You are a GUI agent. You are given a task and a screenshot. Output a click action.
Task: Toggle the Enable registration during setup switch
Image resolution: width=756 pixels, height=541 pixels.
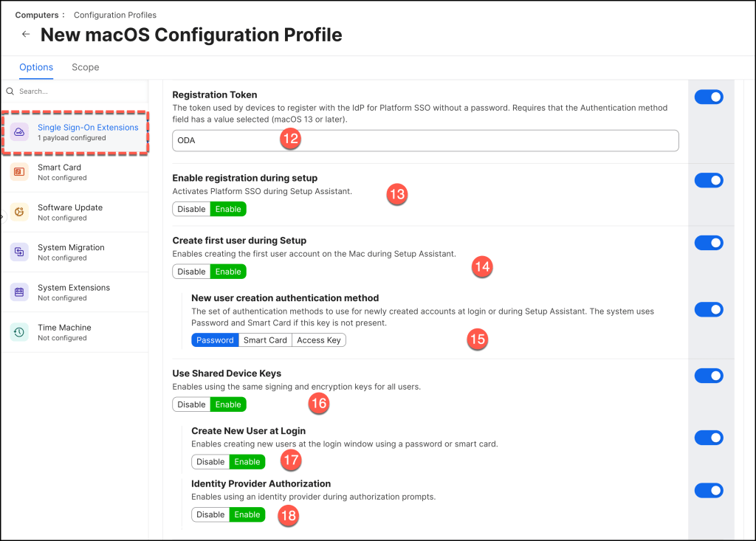click(x=709, y=181)
